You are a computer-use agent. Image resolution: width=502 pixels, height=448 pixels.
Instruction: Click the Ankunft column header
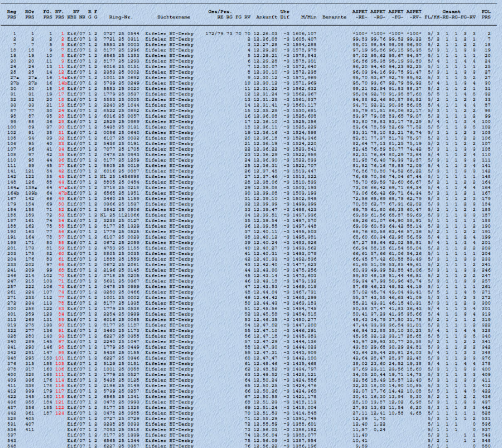click(x=267, y=18)
